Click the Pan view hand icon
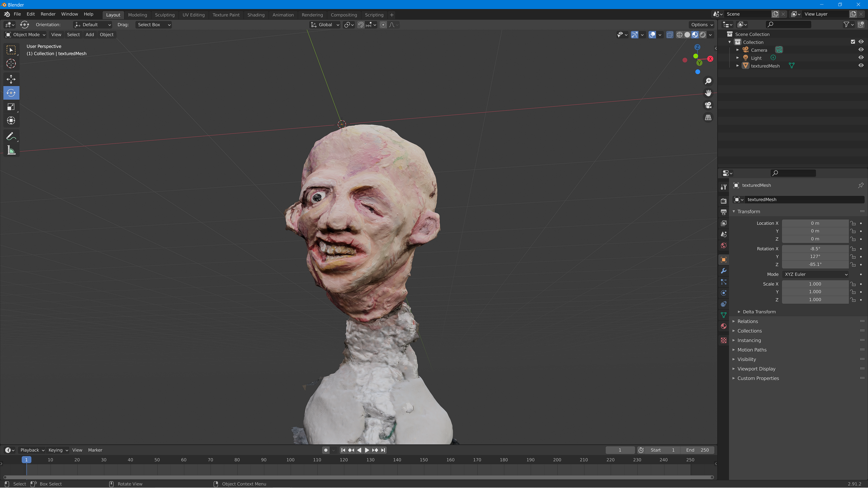The height and width of the screenshot is (488, 868). pyautogui.click(x=708, y=93)
